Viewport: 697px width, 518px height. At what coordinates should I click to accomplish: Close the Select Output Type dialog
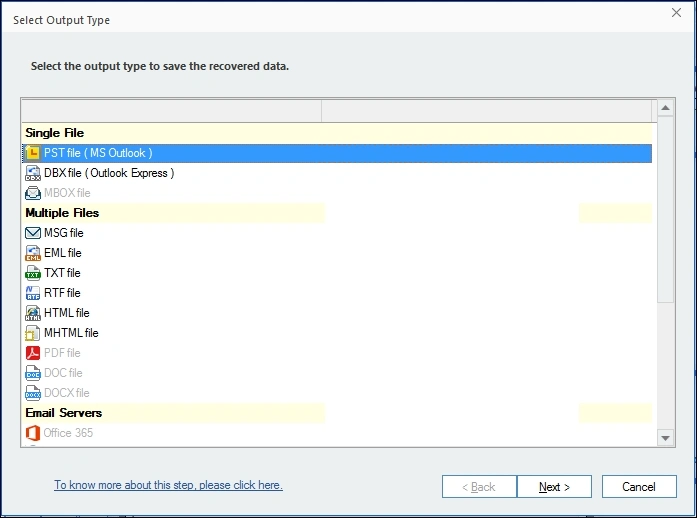(x=676, y=12)
